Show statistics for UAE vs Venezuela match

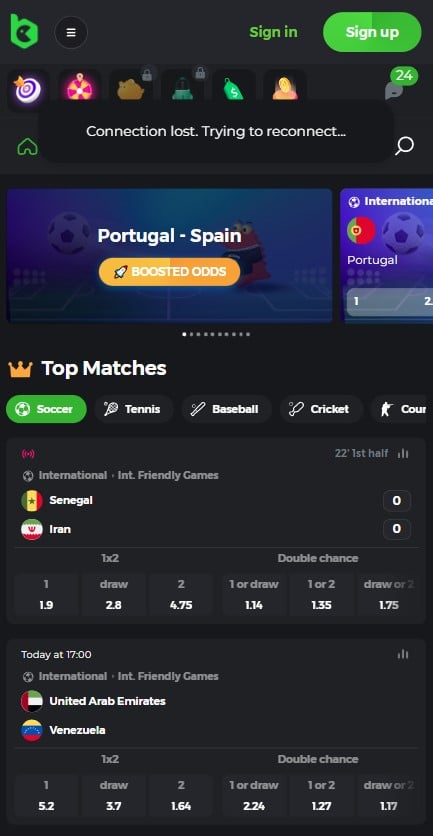(403, 654)
